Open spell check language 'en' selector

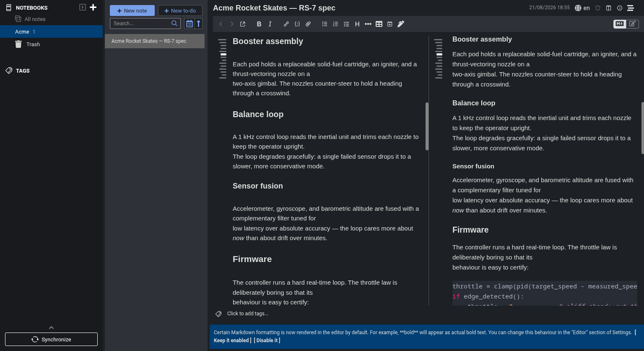pyautogui.click(x=582, y=8)
